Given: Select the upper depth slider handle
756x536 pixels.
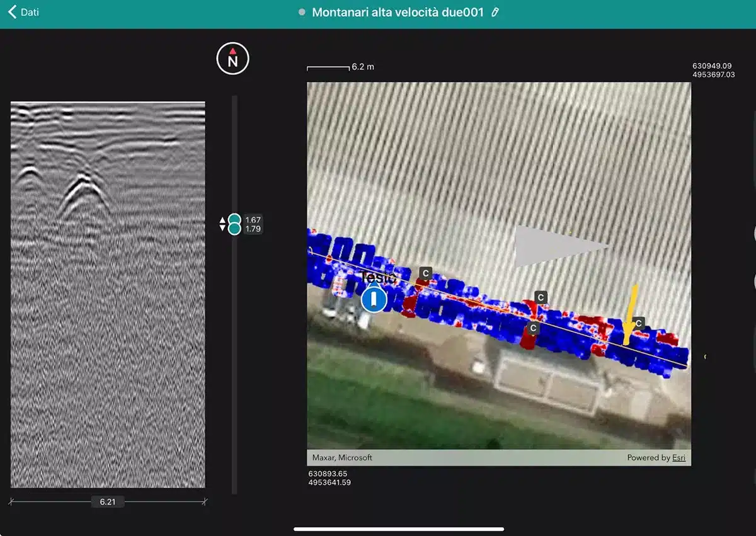Looking at the screenshot, I should pos(234,219).
